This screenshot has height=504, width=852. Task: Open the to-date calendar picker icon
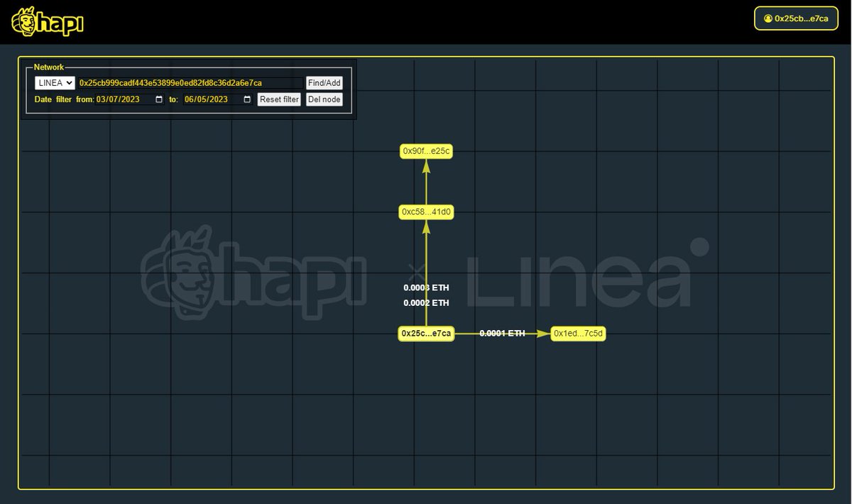point(247,99)
